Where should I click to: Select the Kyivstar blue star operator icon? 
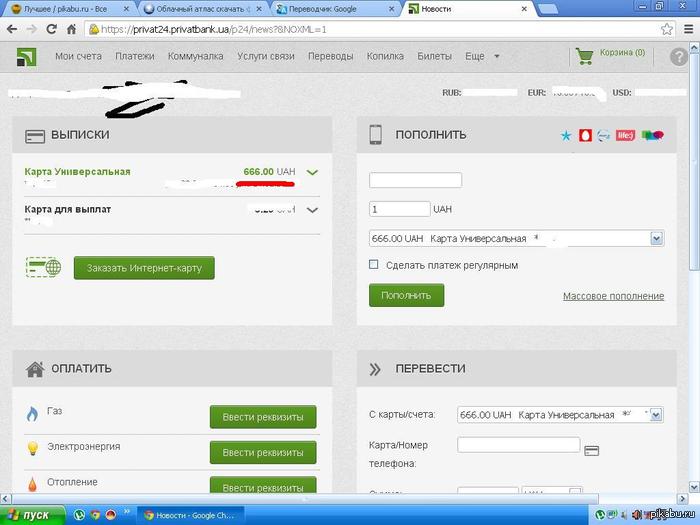pyautogui.click(x=567, y=135)
